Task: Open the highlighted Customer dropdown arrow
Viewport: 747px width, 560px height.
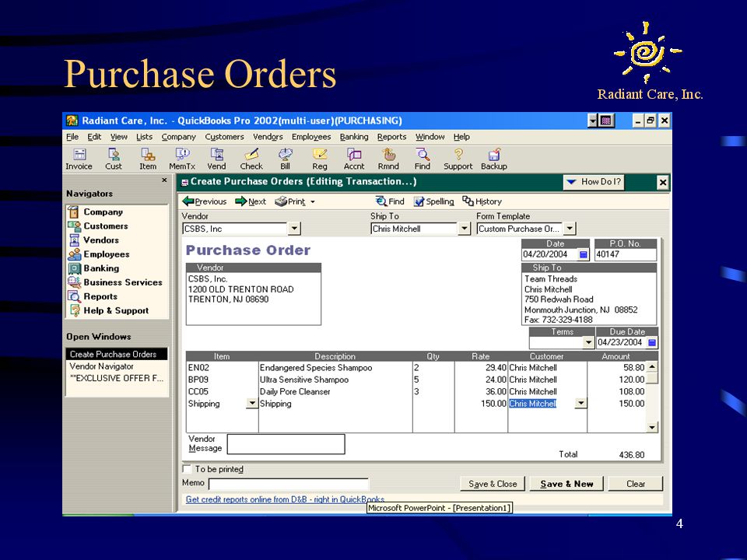Action: point(580,404)
